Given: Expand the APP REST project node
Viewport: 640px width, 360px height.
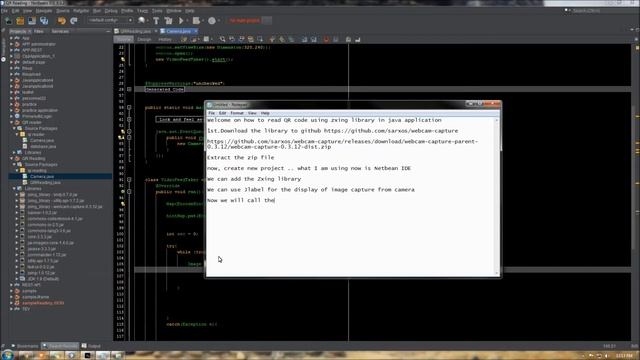Looking at the screenshot, I should [x=11, y=50].
